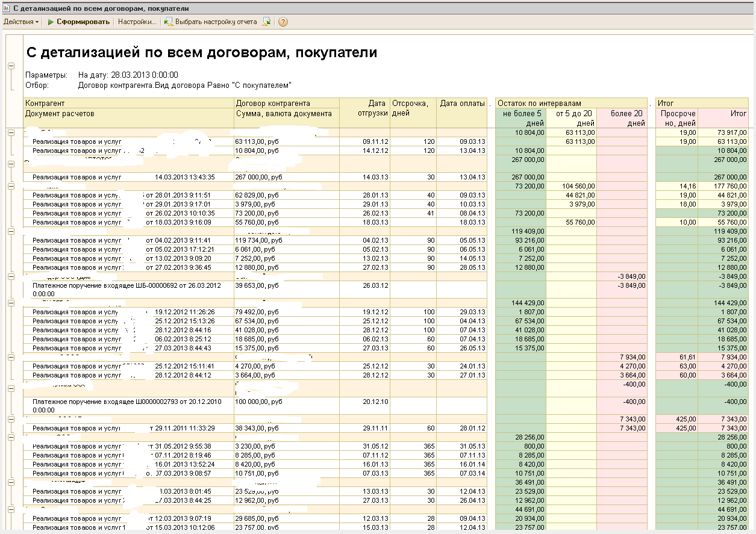
Task: Select the green 'не более 5 дней' header
Action: [x=520, y=117]
